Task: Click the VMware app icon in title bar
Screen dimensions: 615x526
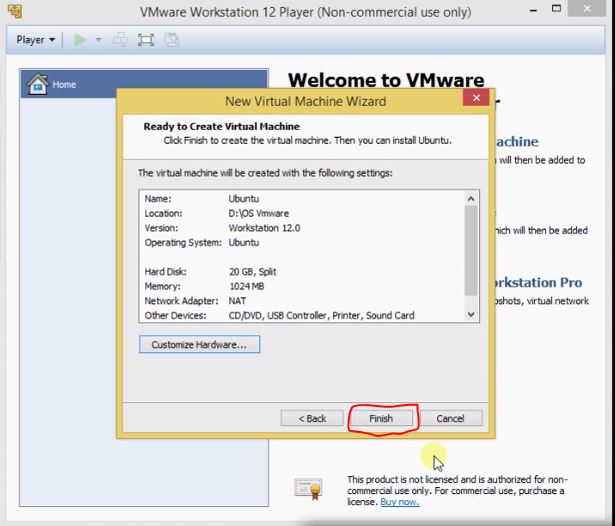Action: pos(15,11)
